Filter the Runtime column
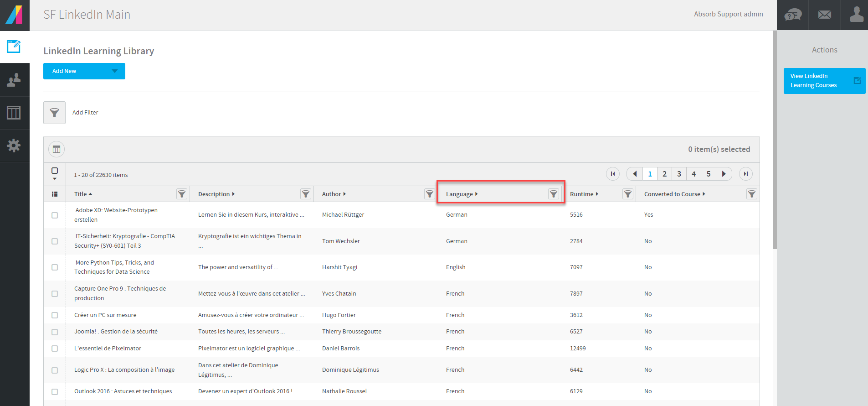Screen dimensions: 868x406 coord(628,194)
